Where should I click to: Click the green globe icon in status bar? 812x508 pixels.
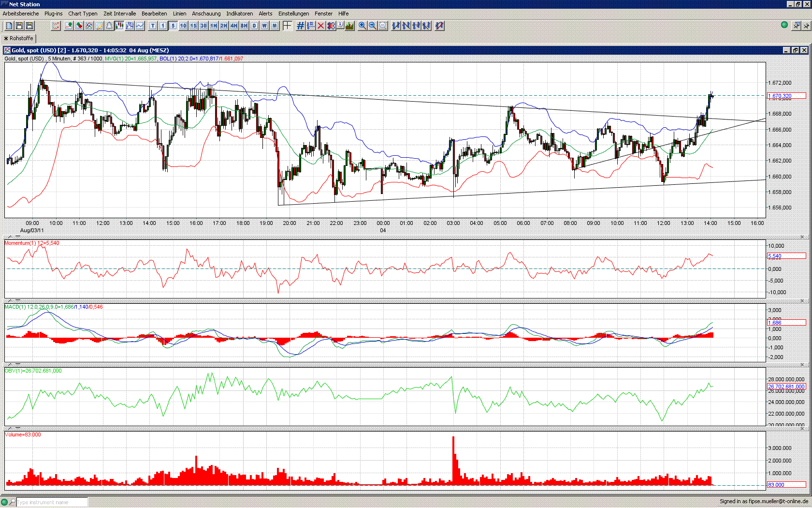[x=4, y=502]
